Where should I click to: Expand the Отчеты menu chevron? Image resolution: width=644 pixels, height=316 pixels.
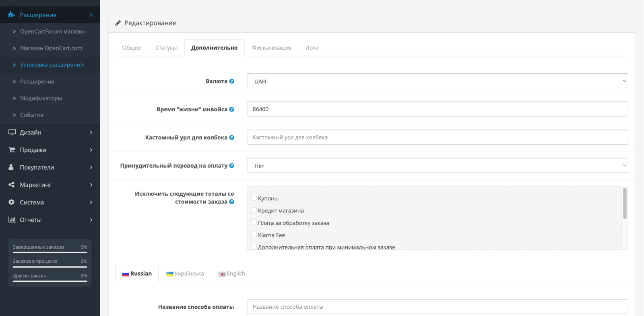pyautogui.click(x=91, y=220)
